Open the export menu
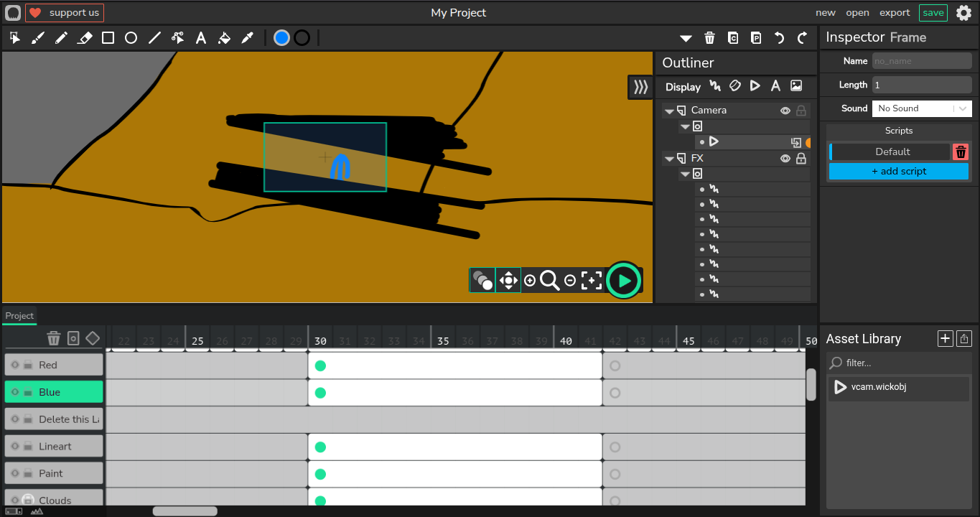980x517 pixels. coord(895,12)
